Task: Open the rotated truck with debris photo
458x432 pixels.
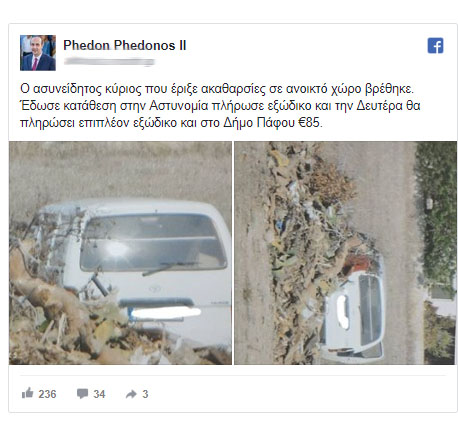Action: (x=345, y=253)
